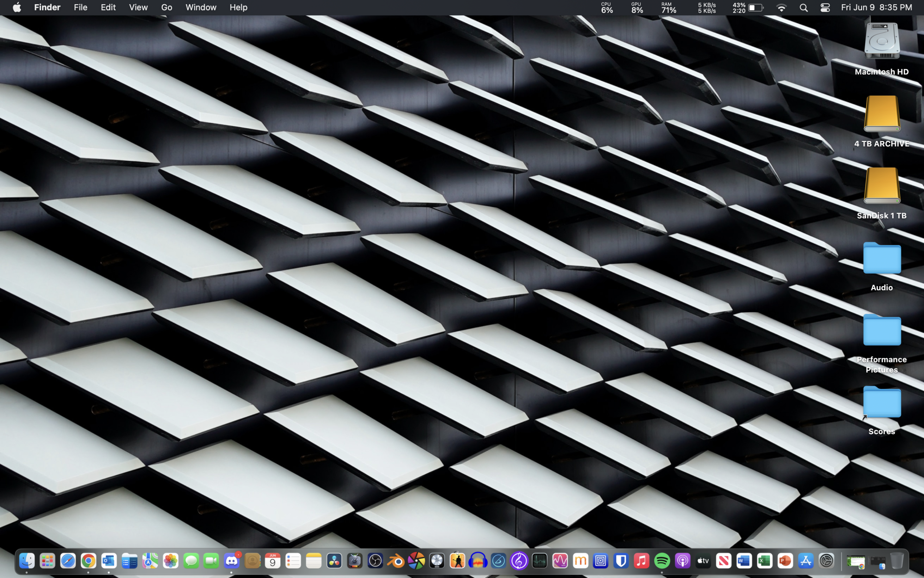Click the CPU 6% menu bar monitor
Image resolution: width=924 pixels, height=578 pixels.
pyautogui.click(x=607, y=7)
